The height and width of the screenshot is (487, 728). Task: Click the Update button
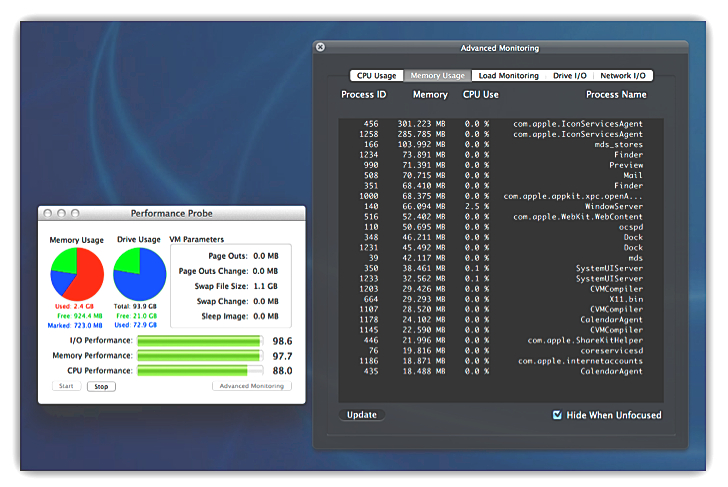click(362, 415)
